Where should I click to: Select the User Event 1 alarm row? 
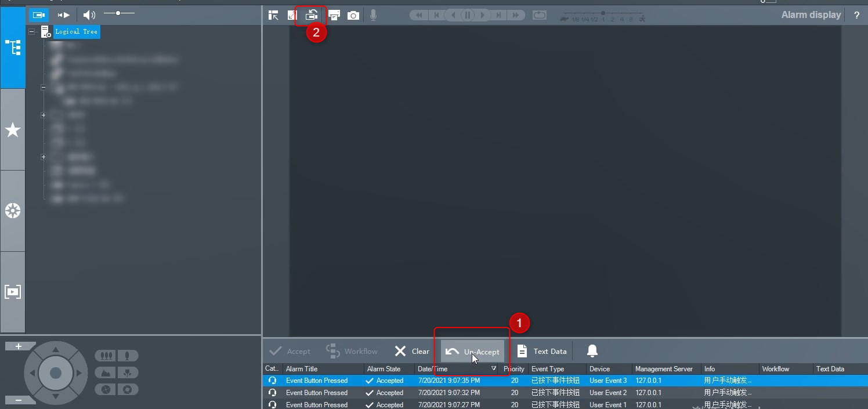pyautogui.click(x=565, y=404)
